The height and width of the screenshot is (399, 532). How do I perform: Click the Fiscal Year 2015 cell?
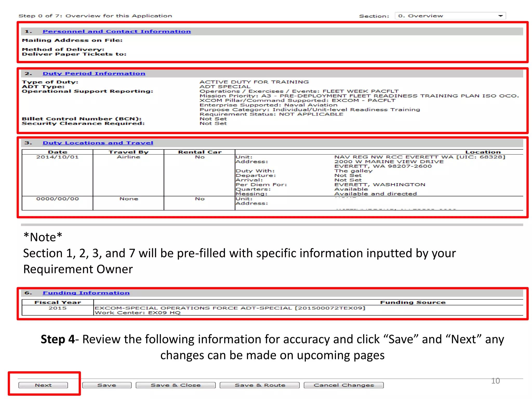coord(57,308)
